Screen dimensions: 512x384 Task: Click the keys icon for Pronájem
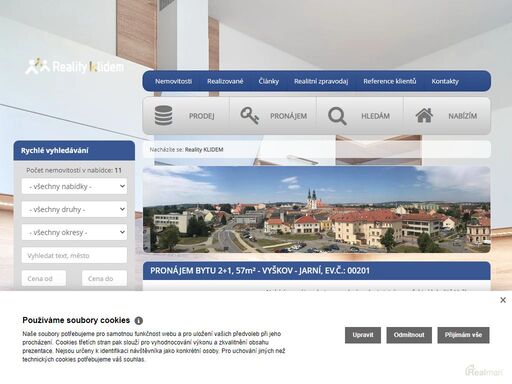coord(250,116)
